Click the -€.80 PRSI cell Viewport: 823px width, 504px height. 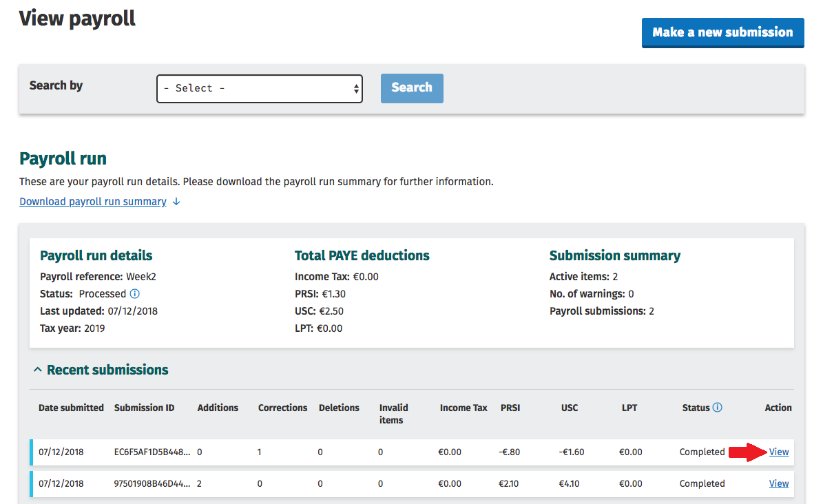point(509,452)
